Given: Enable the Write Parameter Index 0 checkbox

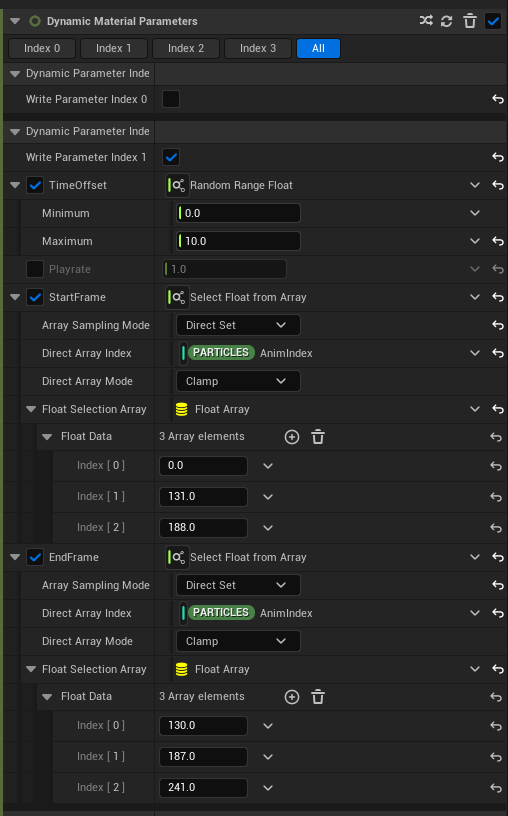Looking at the screenshot, I should [171, 99].
